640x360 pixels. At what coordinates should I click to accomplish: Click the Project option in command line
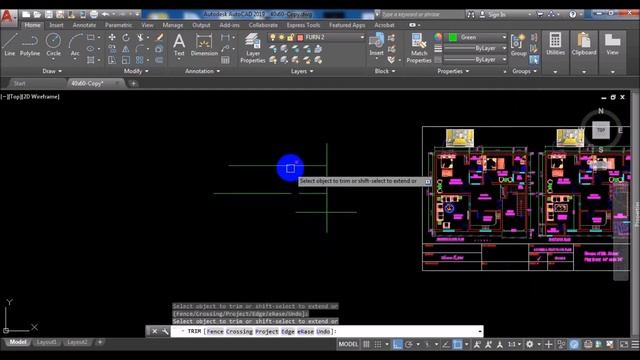[x=267, y=331]
